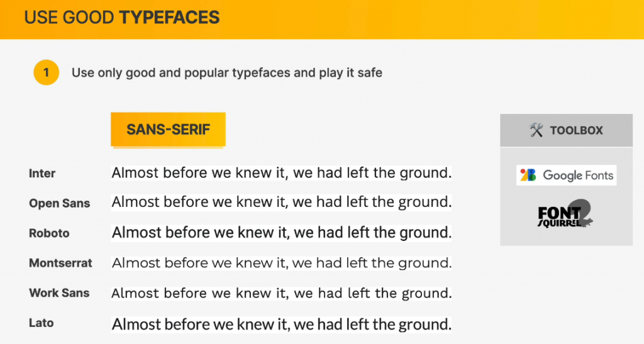Select the Lato typeface name
Screen dimensions: 644x344
point(42,323)
